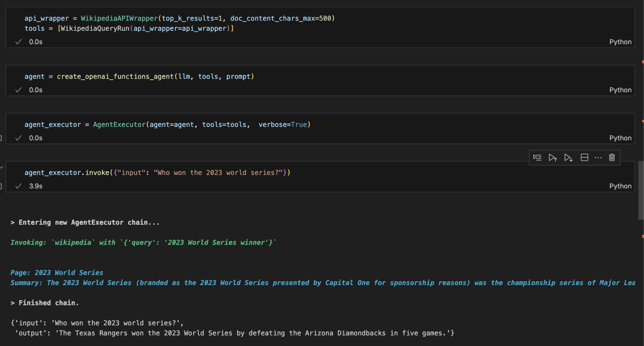Open Python language selector on invoke cell
The width and height of the screenshot is (644, 346).
(620, 186)
